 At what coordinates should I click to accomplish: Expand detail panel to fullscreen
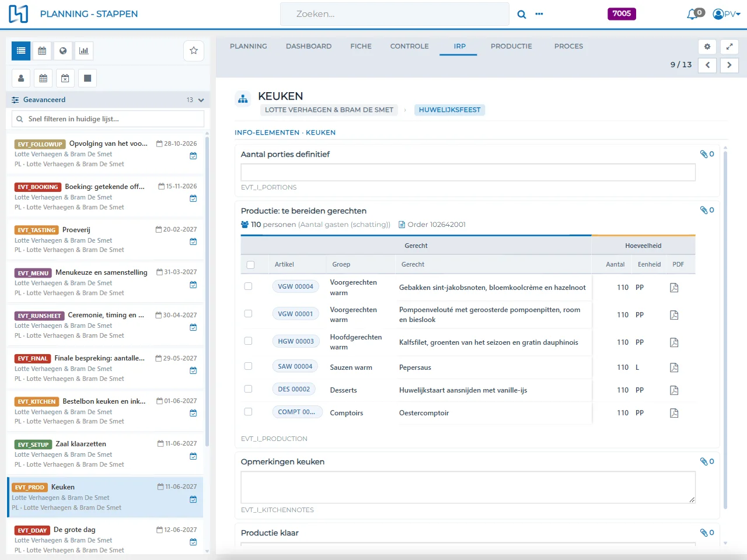tap(729, 47)
